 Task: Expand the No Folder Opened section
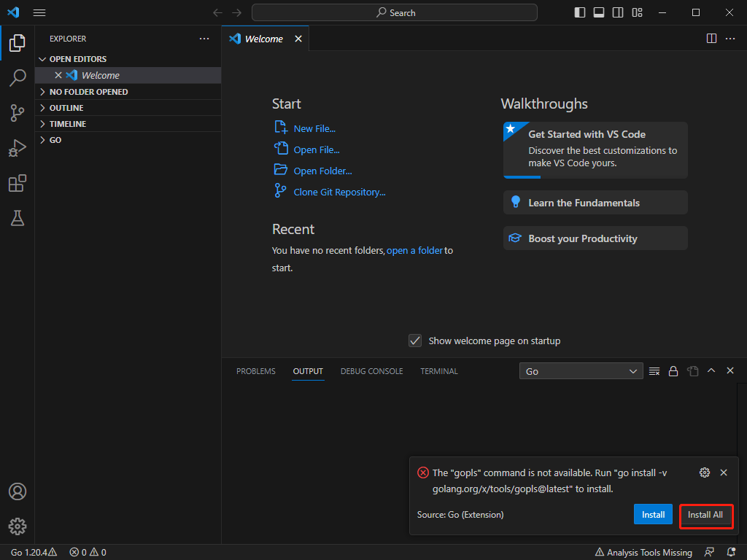tap(128, 91)
